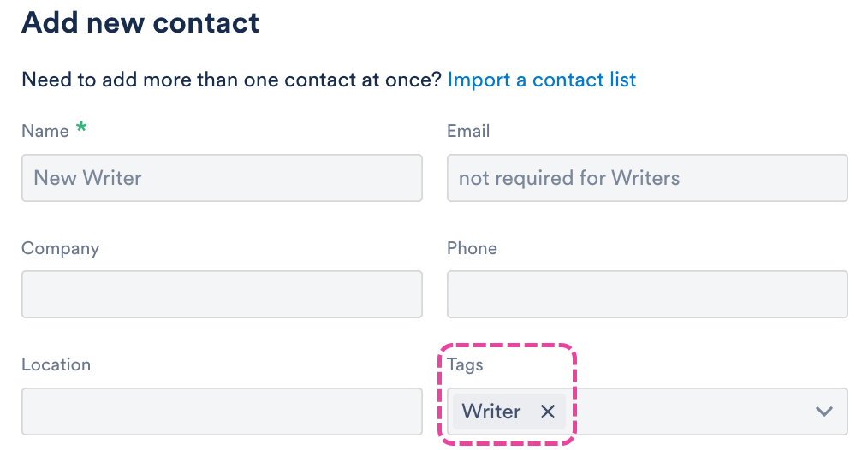This screenshot has width=868, height=450.
Task: Select the Writer tag chip label
Action: click(x=491, y=412)
